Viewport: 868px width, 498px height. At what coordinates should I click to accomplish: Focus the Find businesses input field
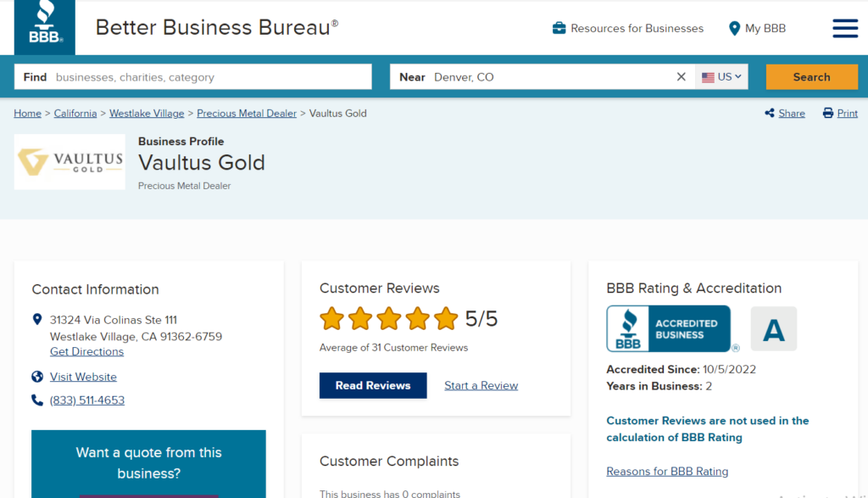click(x=193, y=77)
